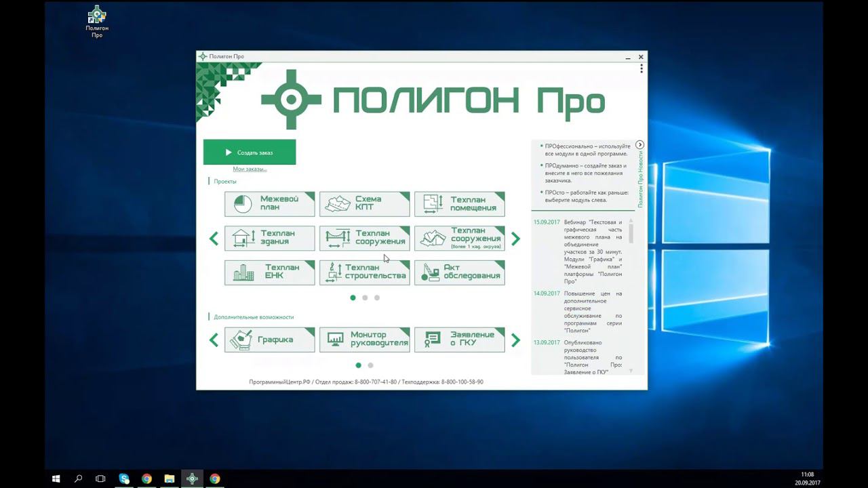Launch the Графика module
This screenshot has height=488, width=868.
pyautogui.click(x=270, y=340)
